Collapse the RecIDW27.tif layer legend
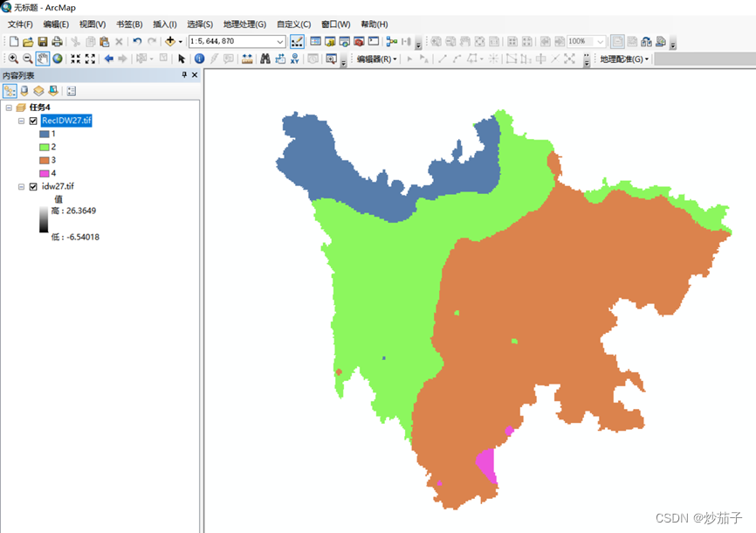 [x=21, y=121]
